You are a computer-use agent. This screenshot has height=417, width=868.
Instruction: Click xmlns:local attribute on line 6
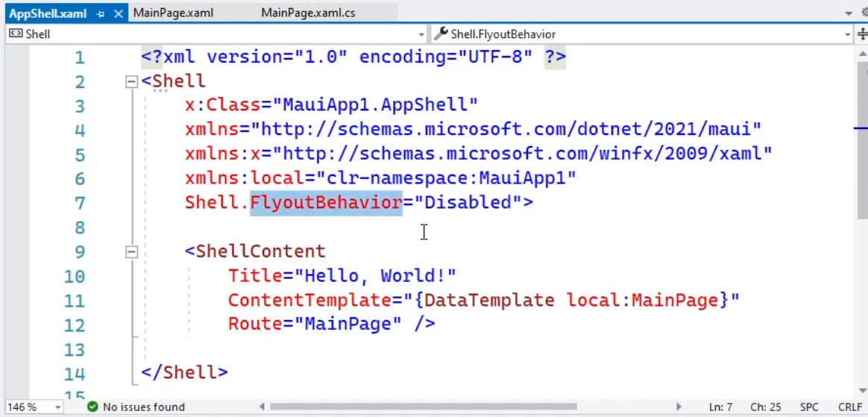click(x=244, y=178)
